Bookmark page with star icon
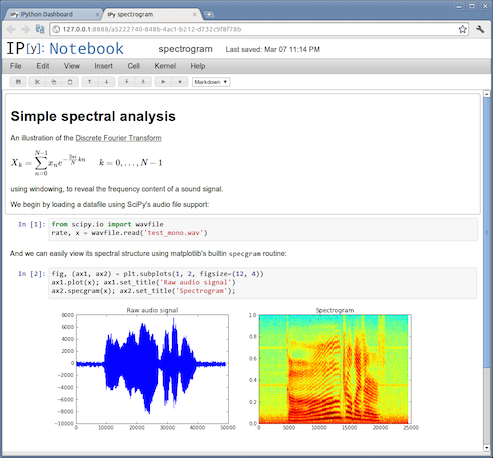This screenshot has width=493, height=458. click(462, 29)
